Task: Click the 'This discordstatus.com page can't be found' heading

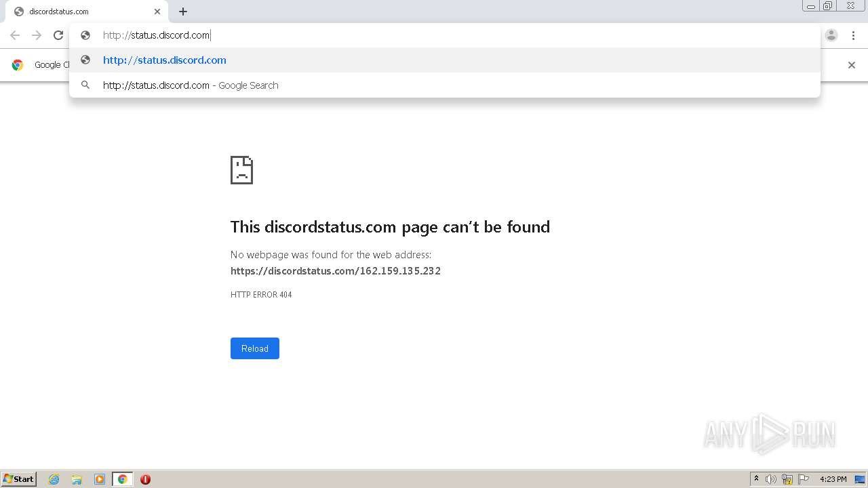Action: [x=390, y=226]
